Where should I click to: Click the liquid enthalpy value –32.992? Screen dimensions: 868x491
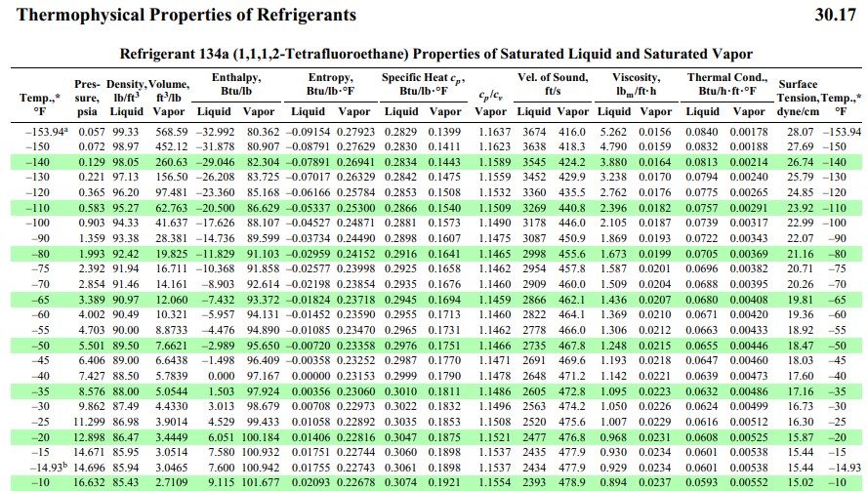[215, 132]
